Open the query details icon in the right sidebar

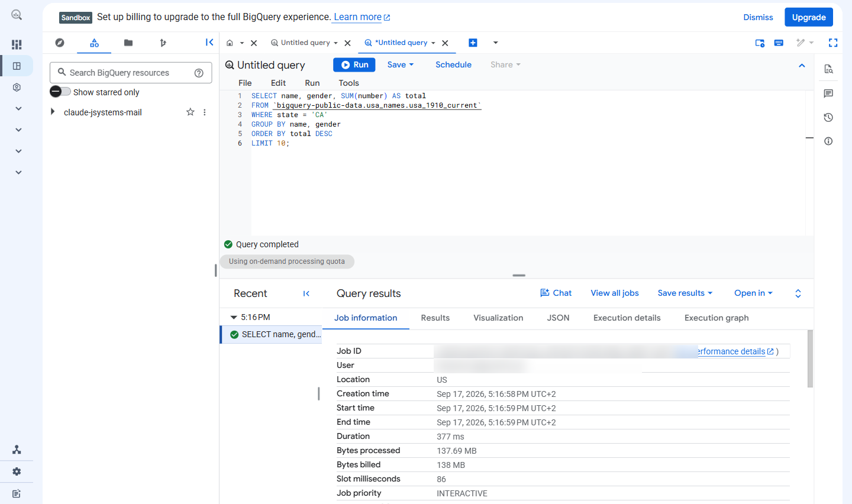coord(828,69)
